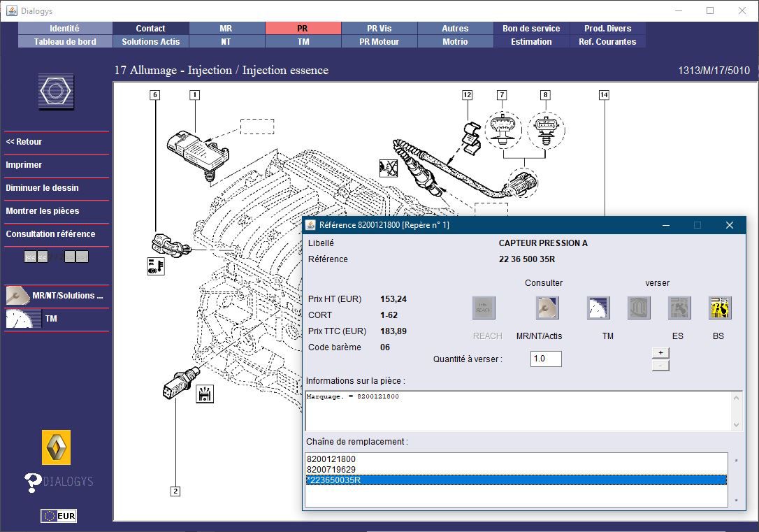Screen dimensions: 759x532
Task: Click the hexagonal nut icon in sidebar
Action: (56, 91)
